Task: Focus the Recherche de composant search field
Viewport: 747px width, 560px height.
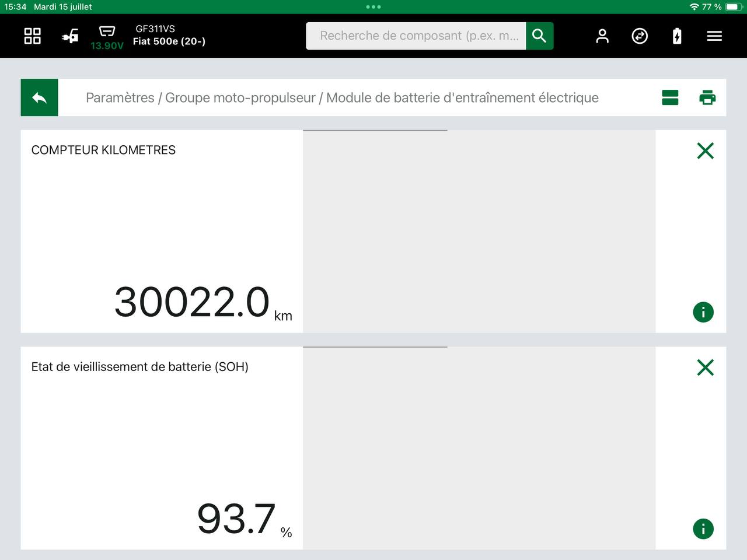Action: [x=416, y=36]
